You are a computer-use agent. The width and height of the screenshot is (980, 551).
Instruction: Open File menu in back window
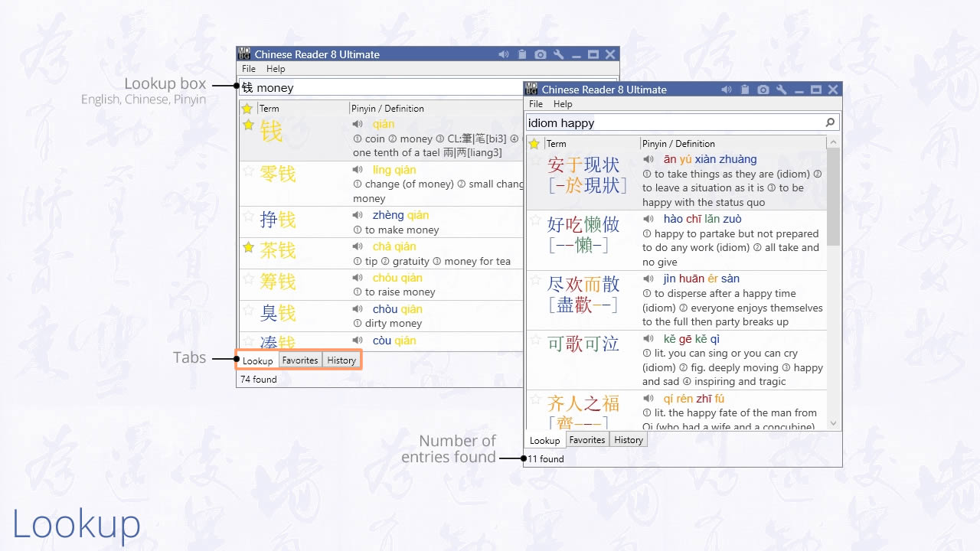point(249,69)
